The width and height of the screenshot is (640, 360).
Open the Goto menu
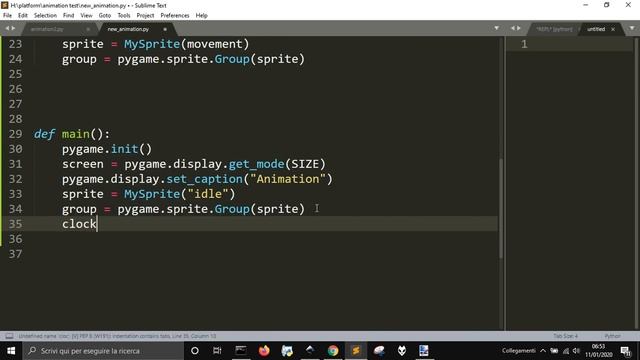pyautogui.click(x=105, y=16)
